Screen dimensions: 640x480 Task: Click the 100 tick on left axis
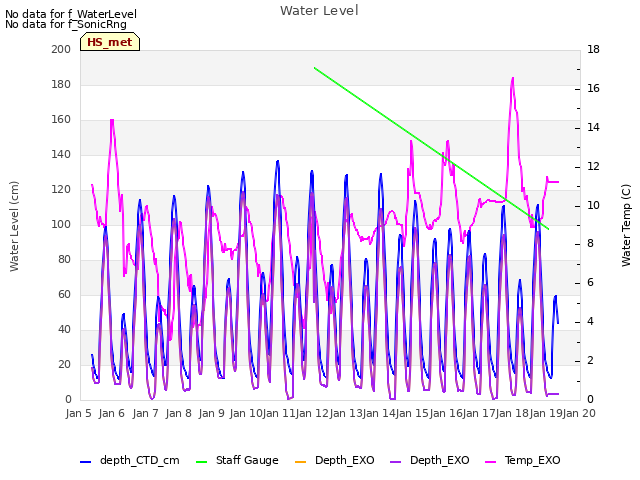point(61,224)
